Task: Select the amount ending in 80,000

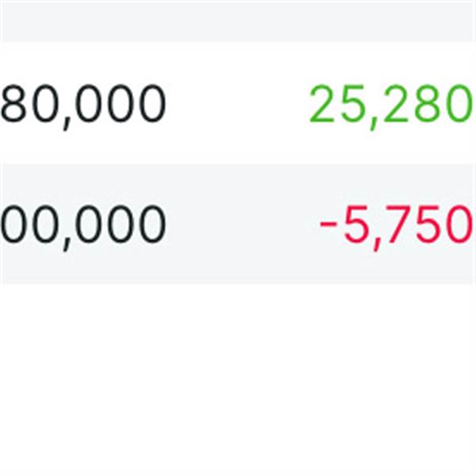Action: click(83, 104)
